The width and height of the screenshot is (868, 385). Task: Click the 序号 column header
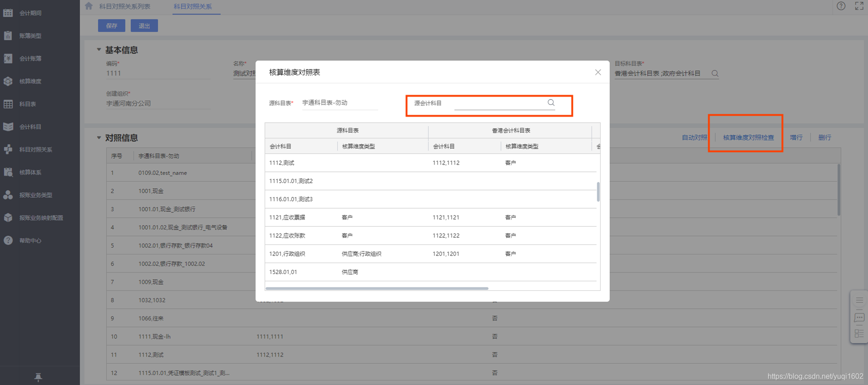[120, 155]
